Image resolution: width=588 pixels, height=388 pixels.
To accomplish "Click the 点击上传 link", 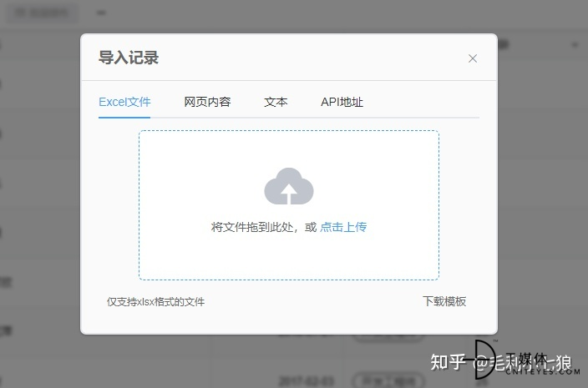I will click(343, 227).
